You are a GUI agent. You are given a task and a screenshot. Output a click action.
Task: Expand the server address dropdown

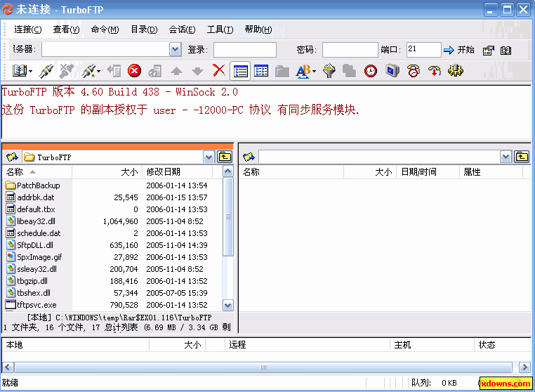(x=175, y=50)
